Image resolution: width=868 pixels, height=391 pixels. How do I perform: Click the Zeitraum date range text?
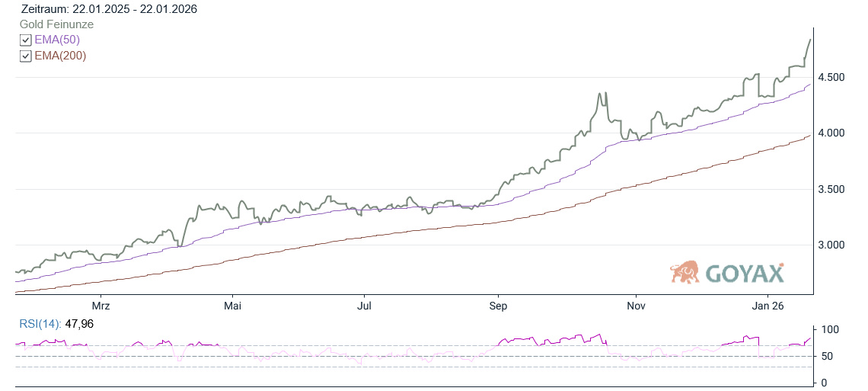pyautogui.click(x=110, y=9)
